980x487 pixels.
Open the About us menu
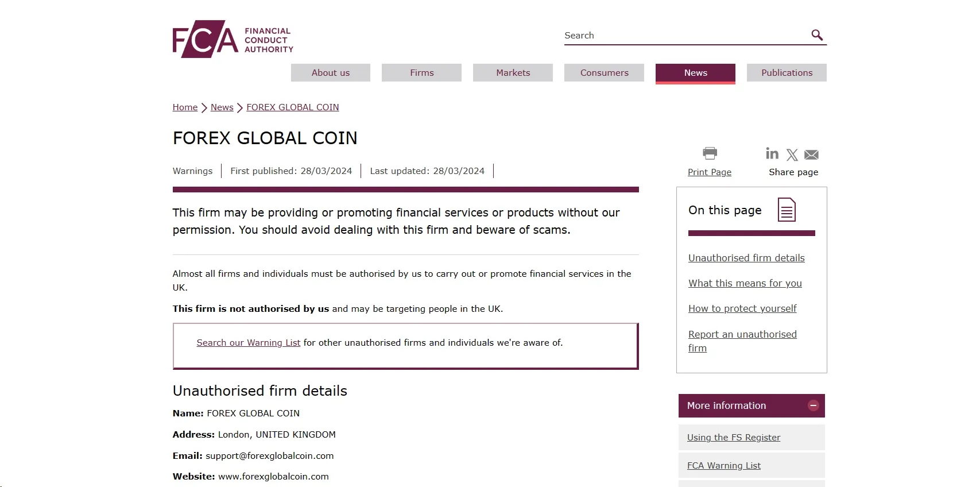(x=331, y=73)
